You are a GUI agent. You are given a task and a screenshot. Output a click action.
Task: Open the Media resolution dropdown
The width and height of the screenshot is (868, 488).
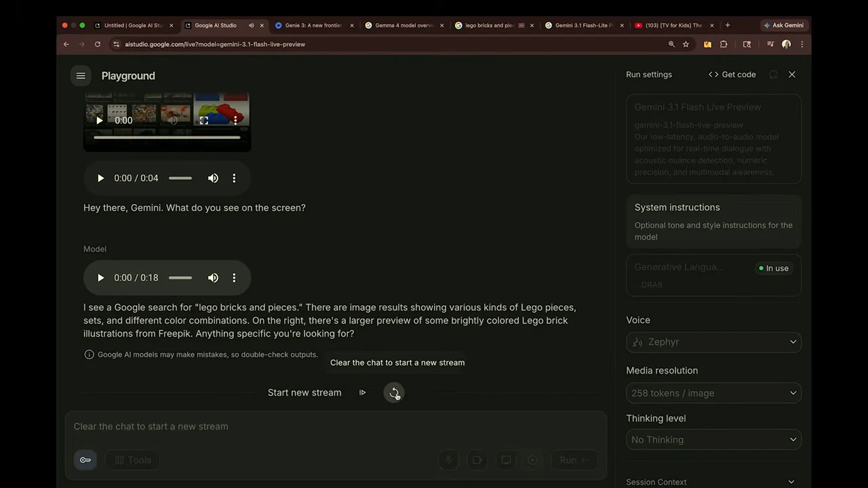click(x=713, y=393)
